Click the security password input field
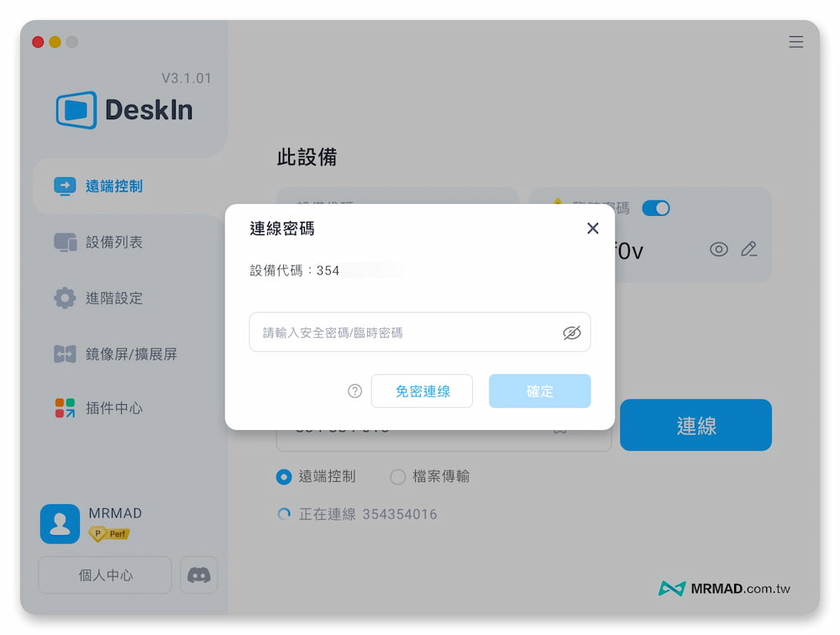The height and width of the screenshot is (635, 840). [x=403, y=332]
